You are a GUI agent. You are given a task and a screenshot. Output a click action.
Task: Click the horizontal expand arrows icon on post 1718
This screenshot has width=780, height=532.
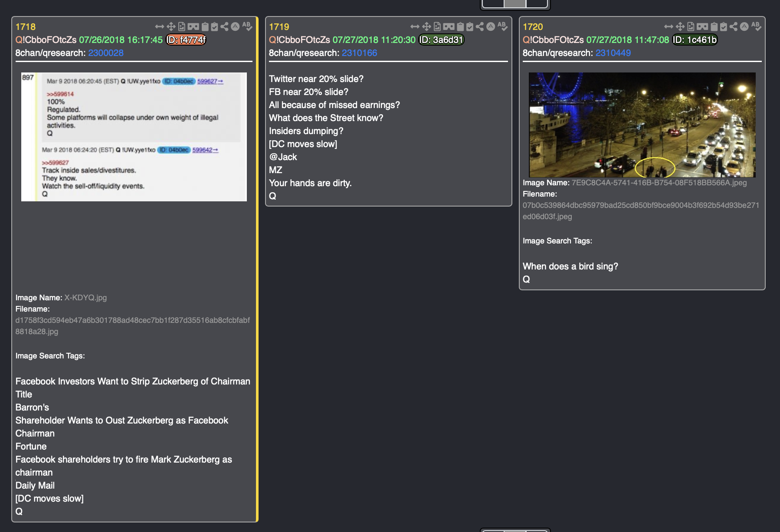pyautogui.click(x=160, y=26)
